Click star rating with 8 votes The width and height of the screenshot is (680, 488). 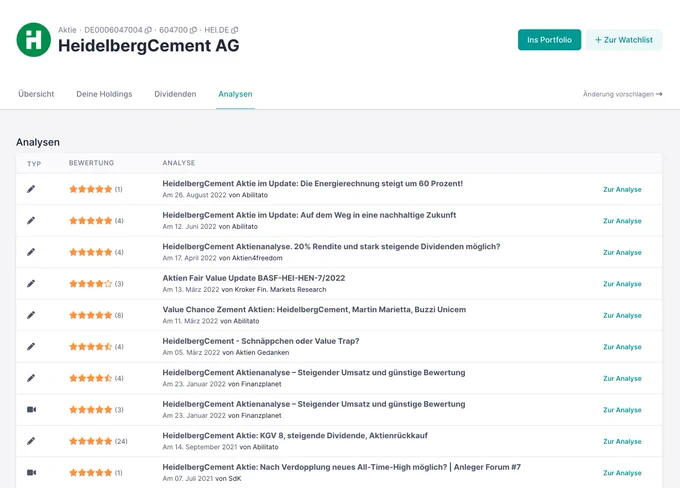coord(91,315)
